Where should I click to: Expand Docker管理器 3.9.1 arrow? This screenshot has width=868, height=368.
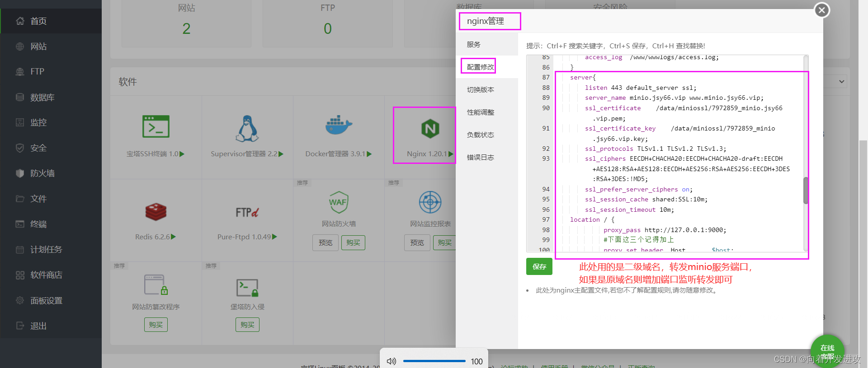pyautogui.click(x=369, y=154)
